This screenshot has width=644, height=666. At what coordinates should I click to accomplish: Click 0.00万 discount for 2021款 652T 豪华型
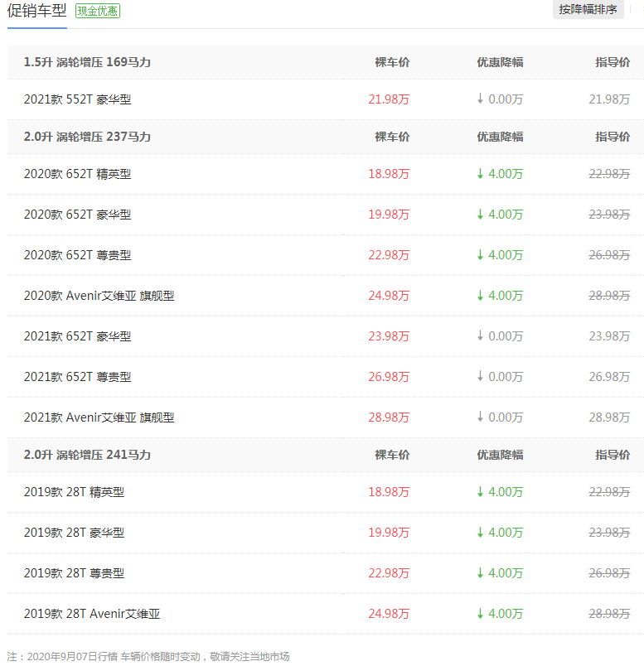point(500,336)
